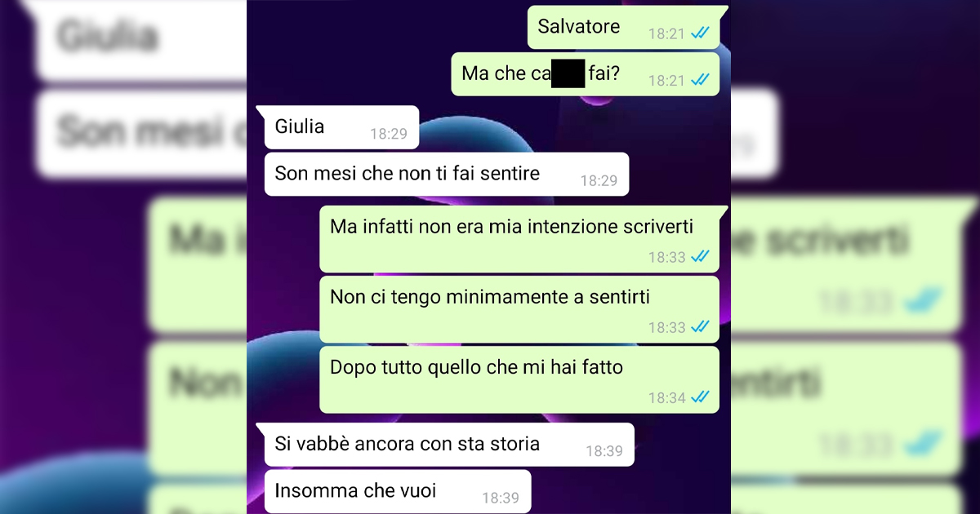Screen dimensions: 980x514
Task: Select 'Ma infatti non era mia intenzione scriverti' bubble
Action: [x=523, y=238]
